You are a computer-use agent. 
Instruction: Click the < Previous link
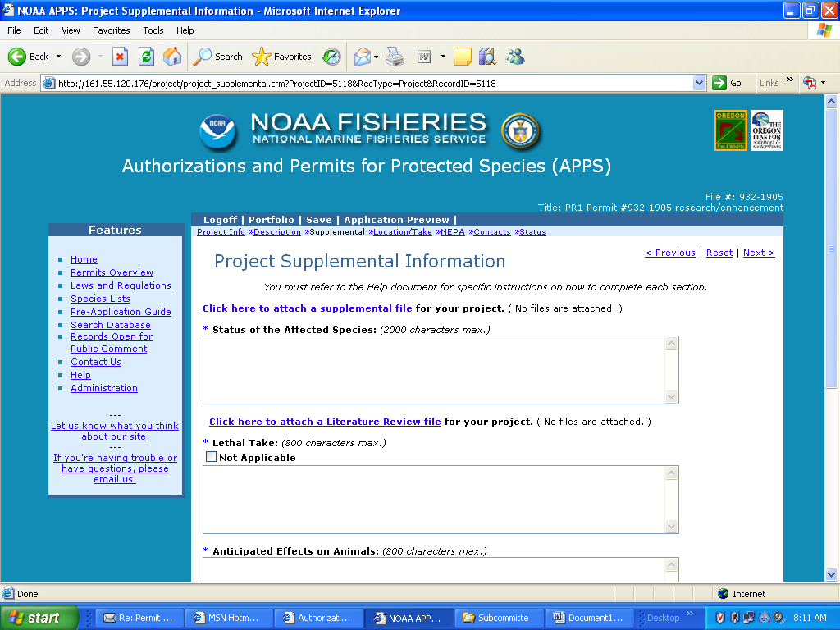(x=669, y=253)
